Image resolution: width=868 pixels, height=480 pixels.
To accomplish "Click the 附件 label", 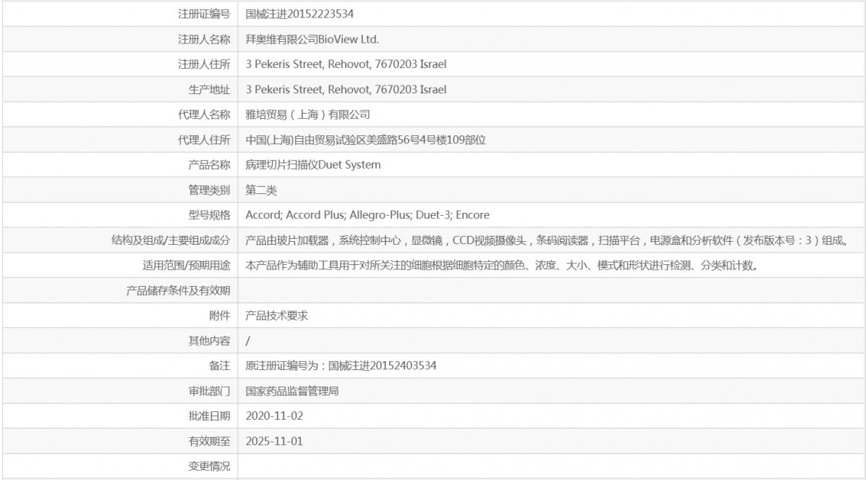I will pyautogui.click(x=220, y=316).
